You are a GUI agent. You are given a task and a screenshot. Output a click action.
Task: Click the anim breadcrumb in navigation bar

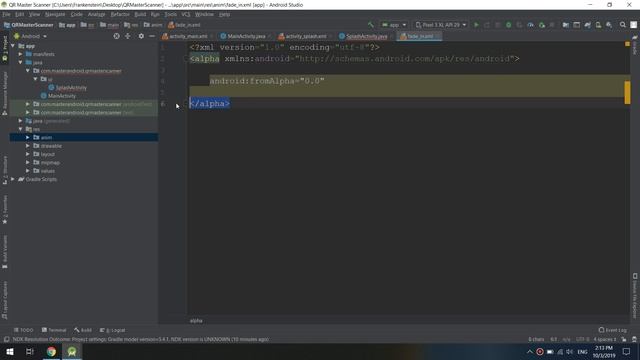(x=153, y=25)
